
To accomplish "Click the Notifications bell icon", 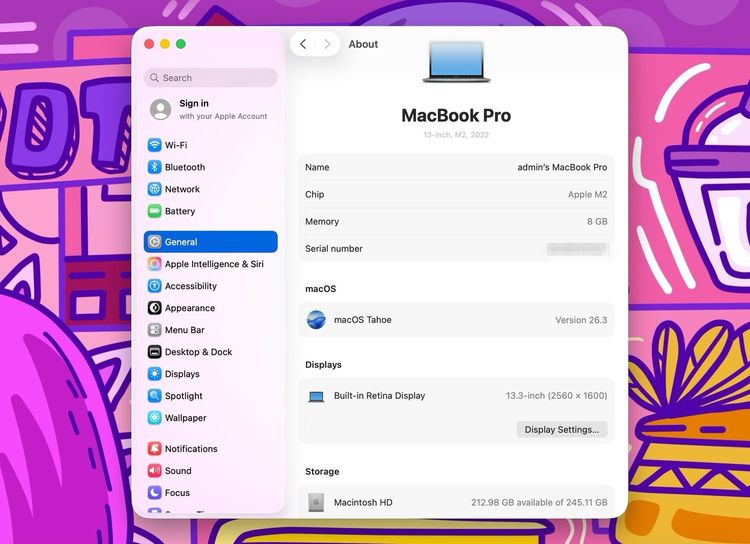I will coord(154,448).
